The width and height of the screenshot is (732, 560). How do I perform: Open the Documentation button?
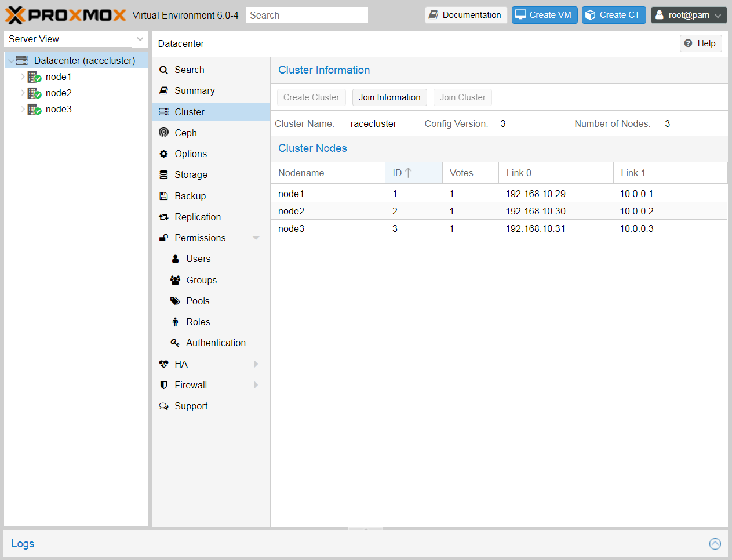click(466, 15)
